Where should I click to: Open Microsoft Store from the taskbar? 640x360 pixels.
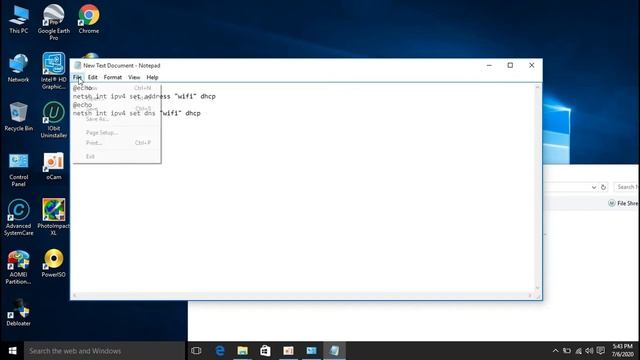[x=265, y=351]
